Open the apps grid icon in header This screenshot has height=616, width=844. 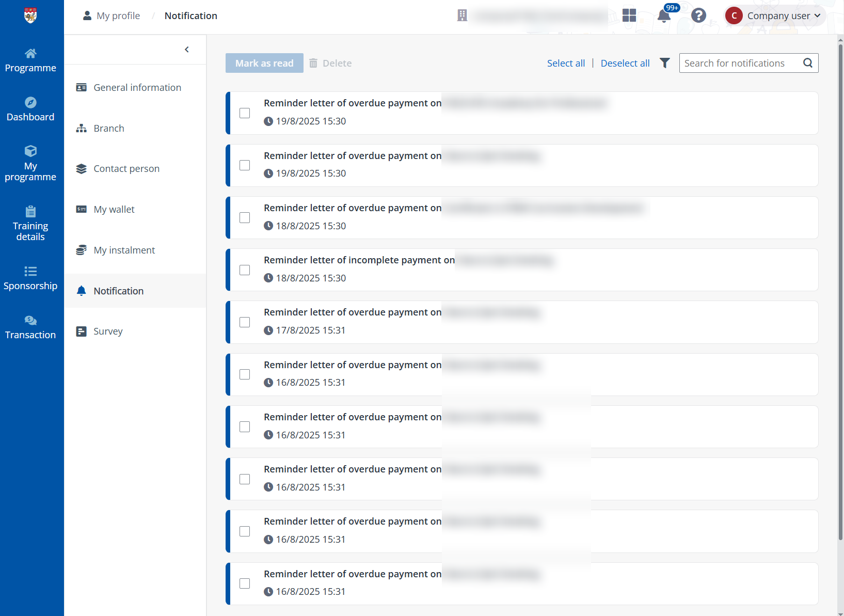pos(629,15)
